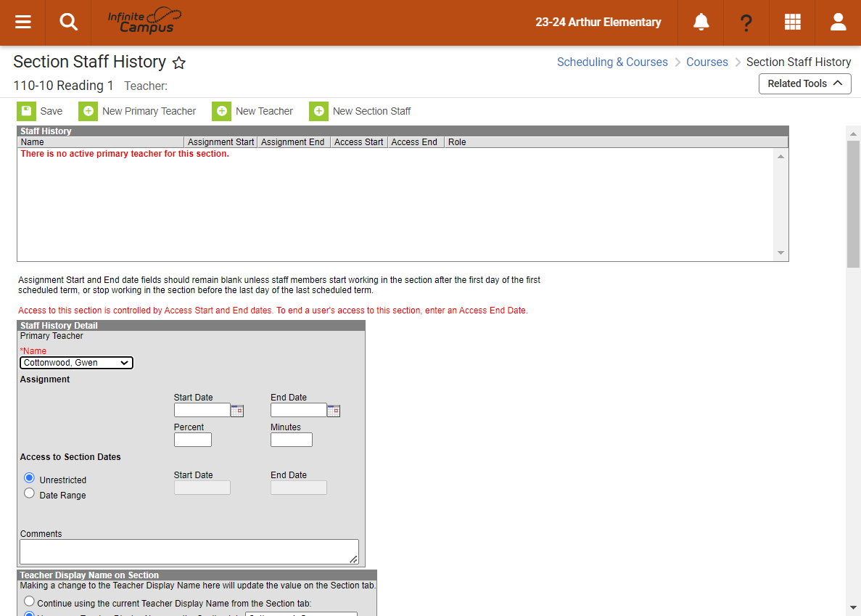The image size is (861, 616).
Task: Click the Assignment End column header
Action: (293, 142)
